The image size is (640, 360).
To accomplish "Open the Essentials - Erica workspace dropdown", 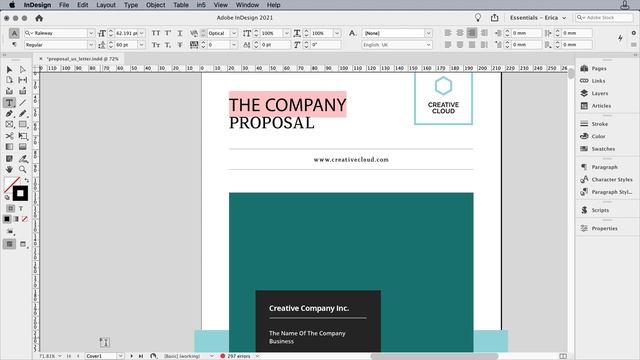I will [x=538, y=18].
